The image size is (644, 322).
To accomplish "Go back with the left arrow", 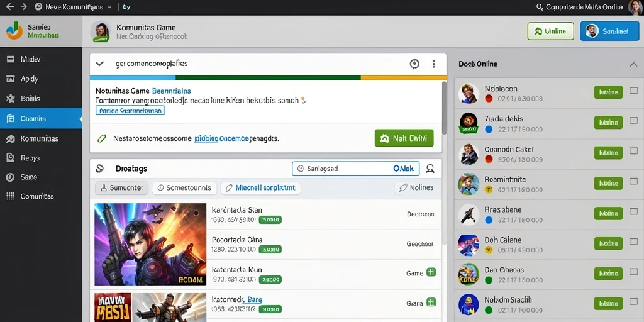I will click(x=9, y=6).
